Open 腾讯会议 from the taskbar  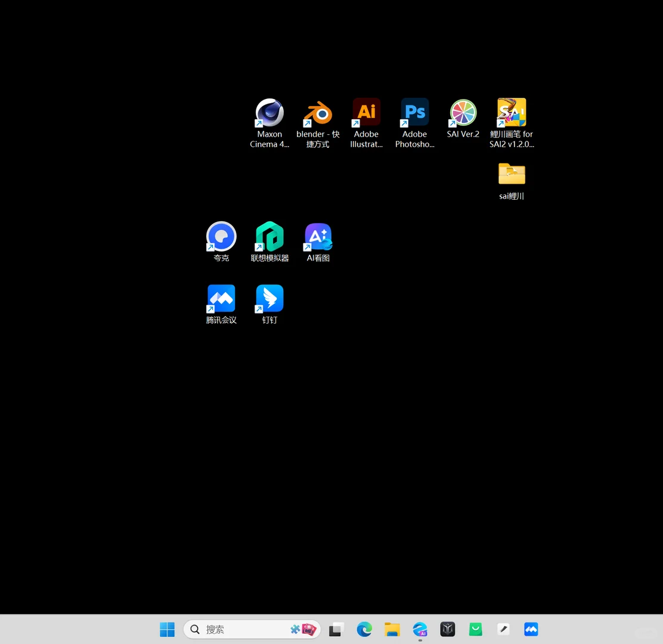tap(531, 629)
